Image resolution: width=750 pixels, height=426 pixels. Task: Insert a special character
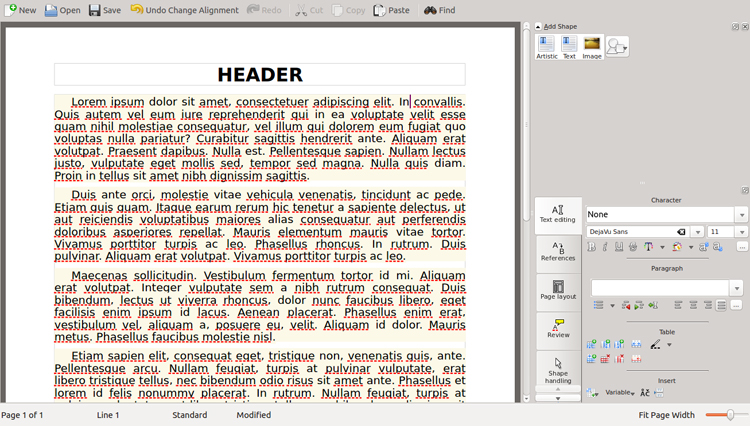[x=645, y=393]
